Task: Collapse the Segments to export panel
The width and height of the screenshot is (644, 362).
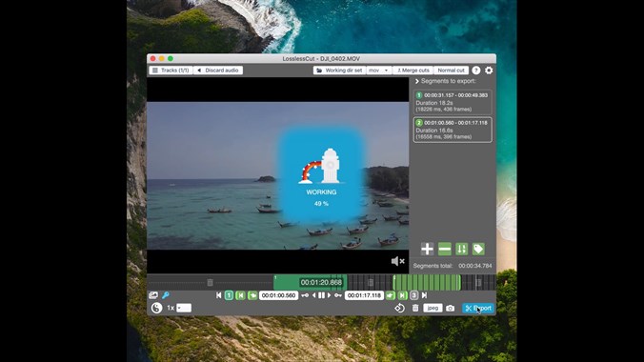Action: coord(417,81)
